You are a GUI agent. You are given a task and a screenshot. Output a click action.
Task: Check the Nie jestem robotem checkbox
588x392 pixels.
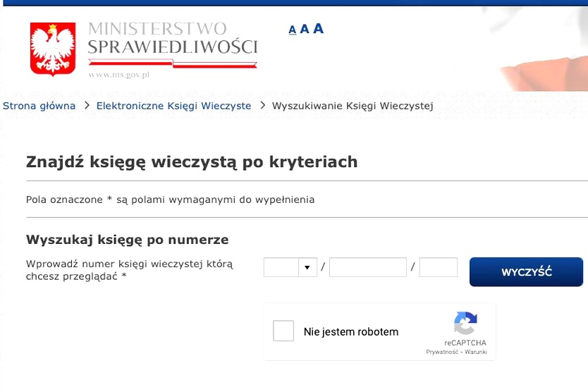pos(283,331)
